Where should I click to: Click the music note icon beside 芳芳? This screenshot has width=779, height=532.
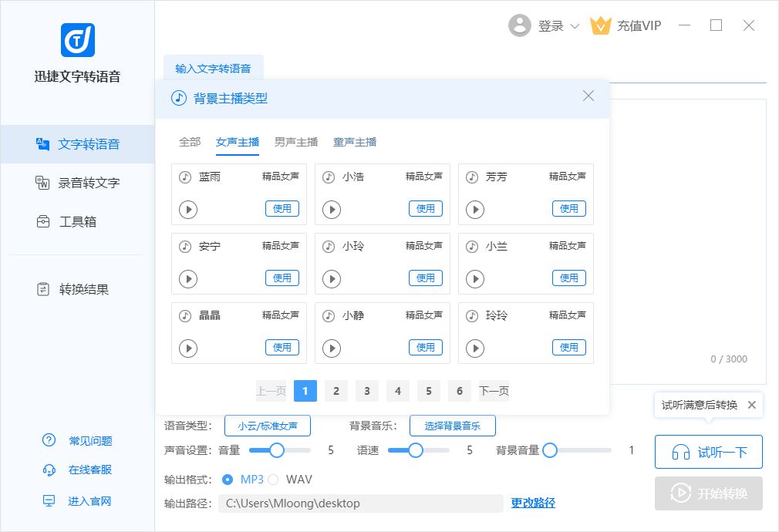[x=473, y=177]
